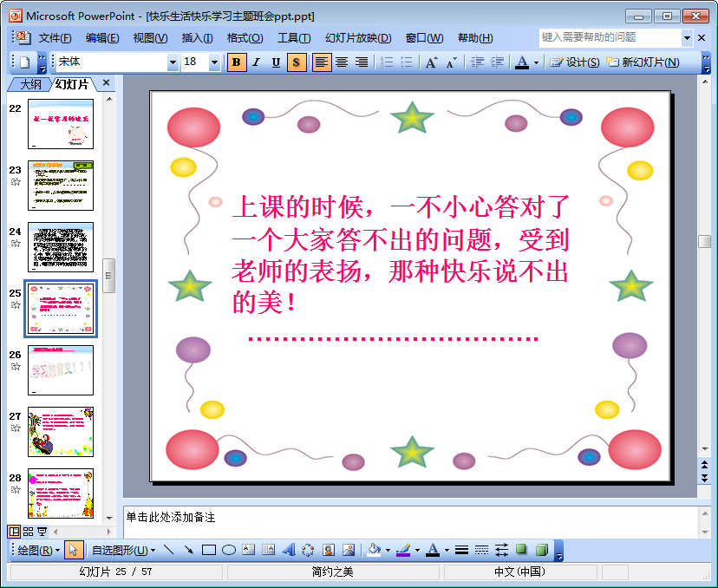Select the Line drawing tool
The height and width of the screenshot is (588, 718).
tap(169, 550)
